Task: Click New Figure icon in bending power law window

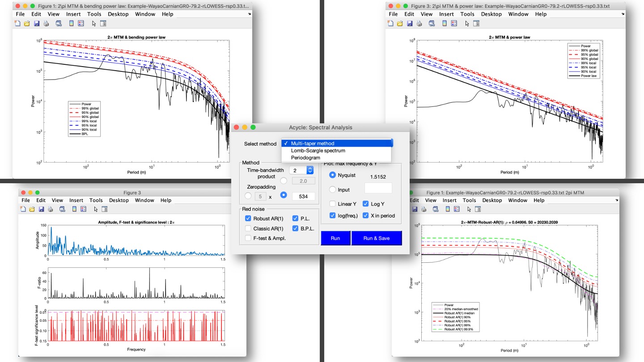Action: point(18,23)
